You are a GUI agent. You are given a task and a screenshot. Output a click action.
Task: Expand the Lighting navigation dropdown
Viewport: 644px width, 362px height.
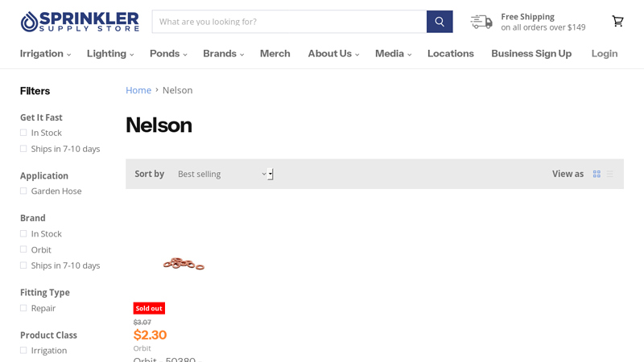(109, 54)
